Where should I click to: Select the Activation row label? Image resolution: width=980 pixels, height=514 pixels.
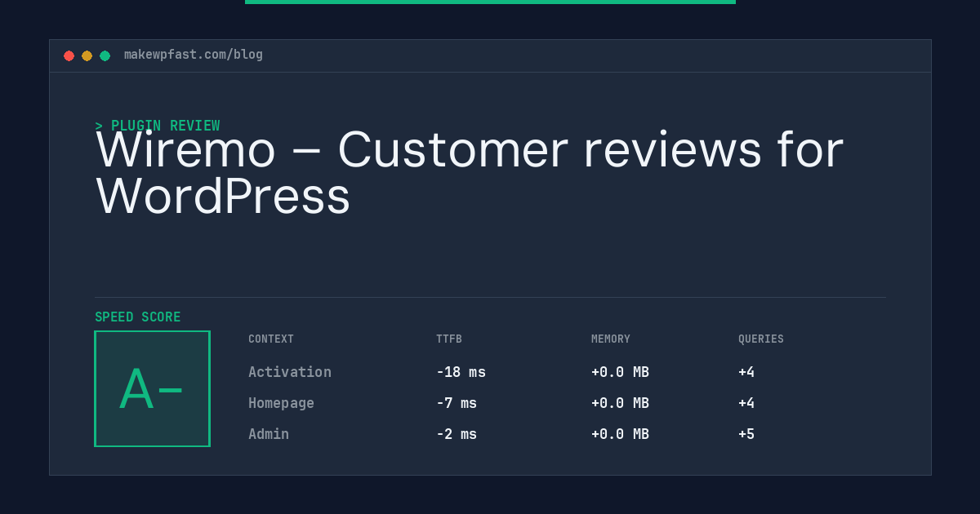pos(290,372)
